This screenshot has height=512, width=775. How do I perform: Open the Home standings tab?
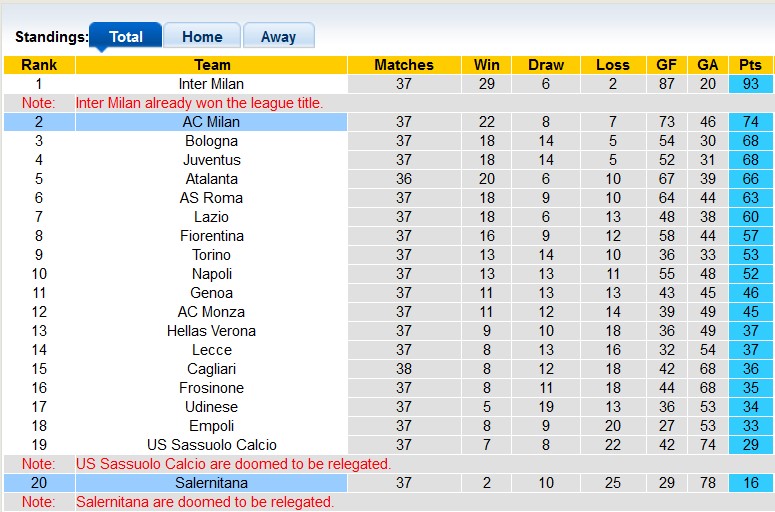202,37
